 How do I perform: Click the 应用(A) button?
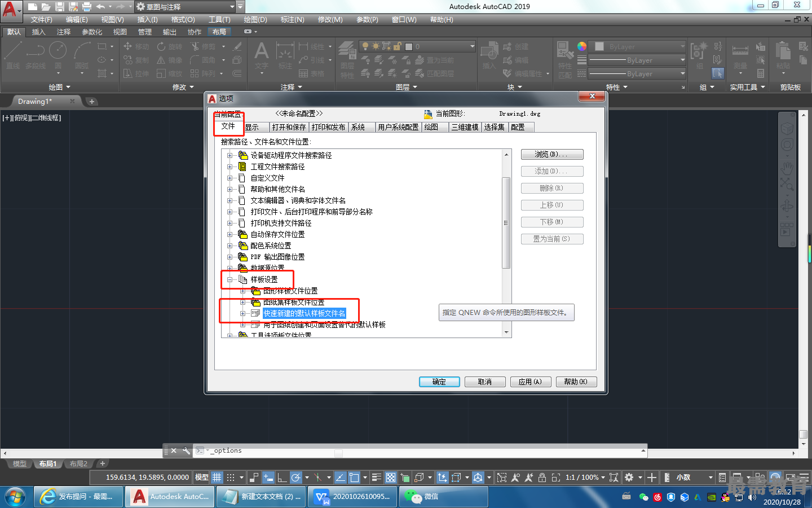[530, 382]
